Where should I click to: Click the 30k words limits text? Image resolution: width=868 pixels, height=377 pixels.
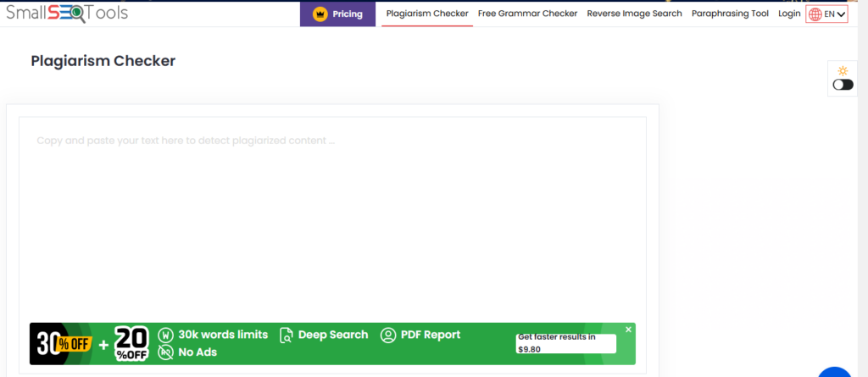tap(223, 335)
